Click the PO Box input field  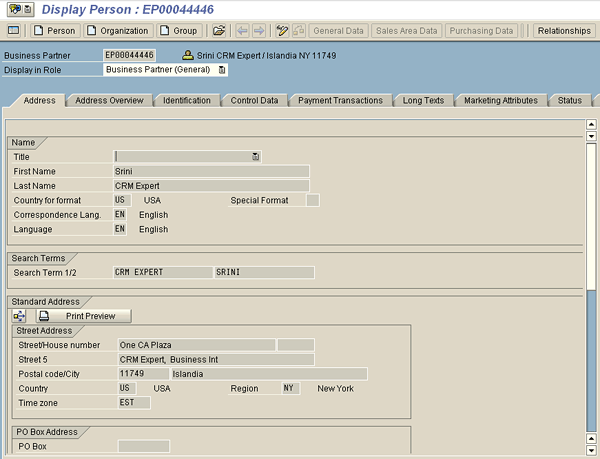pyautogui.click(x=143, y=446)
